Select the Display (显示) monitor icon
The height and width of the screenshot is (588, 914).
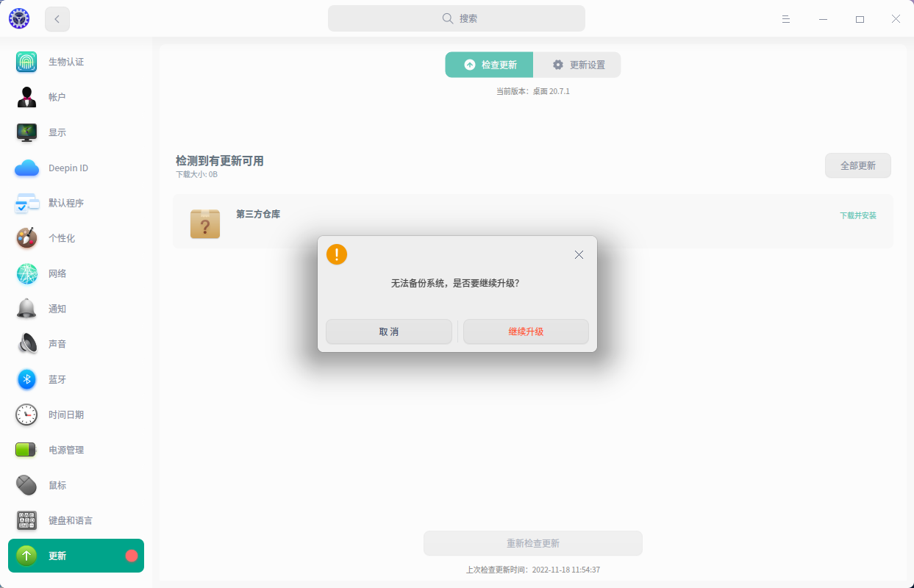pyautogui.click(x=26, y=132)
